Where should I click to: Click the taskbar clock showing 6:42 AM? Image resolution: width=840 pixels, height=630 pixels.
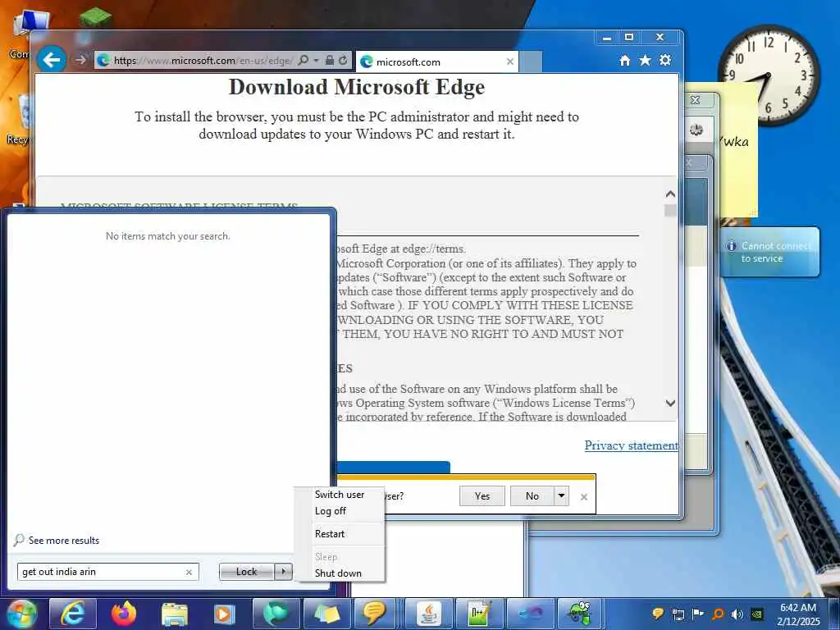pos(798,614)
